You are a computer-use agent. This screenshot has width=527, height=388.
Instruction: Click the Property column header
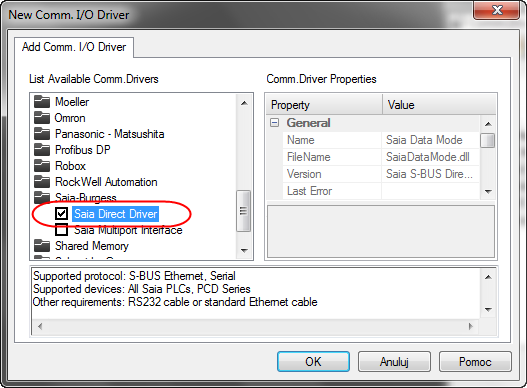325,105
